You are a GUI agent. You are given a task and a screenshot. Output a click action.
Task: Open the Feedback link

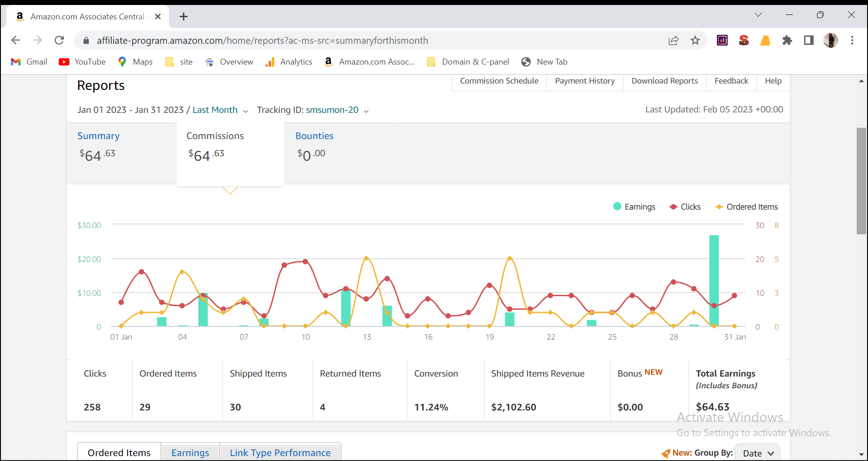tap(731, 81)
